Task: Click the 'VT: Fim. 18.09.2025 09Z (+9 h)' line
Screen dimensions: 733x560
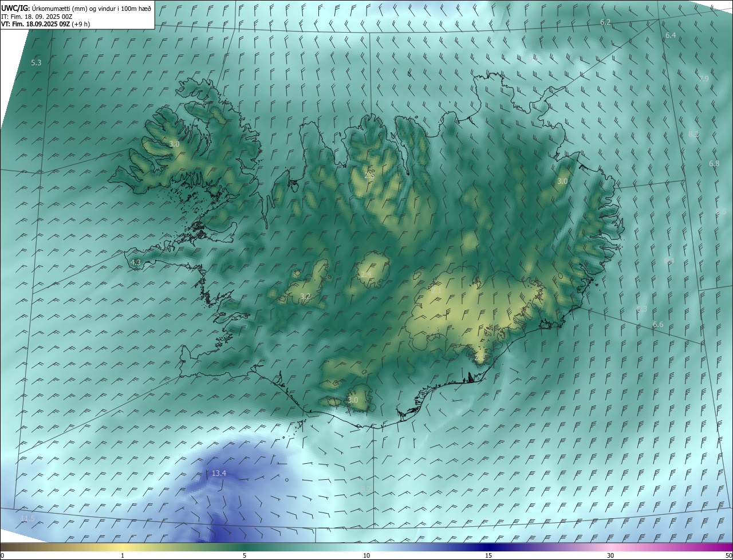Action: (x=46, y=24)
